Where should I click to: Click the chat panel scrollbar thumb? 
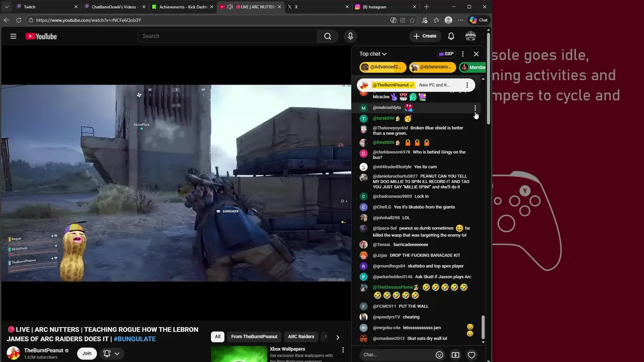(x=483, y=327)
